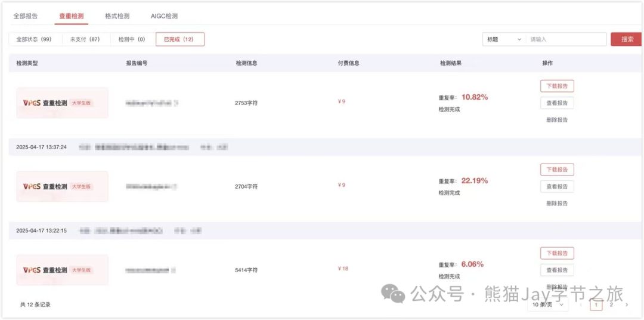644x320 pixels.
Task: Click the 请输入 search input field
Action: coord(566,39)
